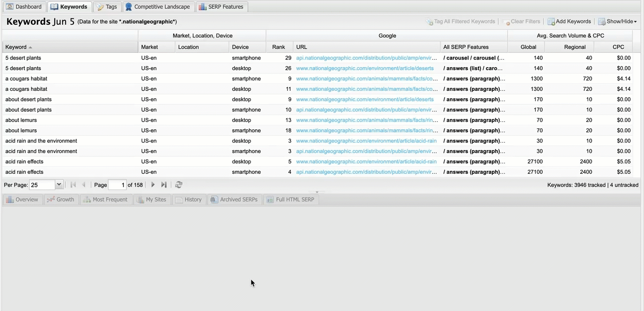The width and height of the screenshot is (644, 311).
Task: Open the deserts URL for desktop '5 desert plants'
Action: [364, 68]
